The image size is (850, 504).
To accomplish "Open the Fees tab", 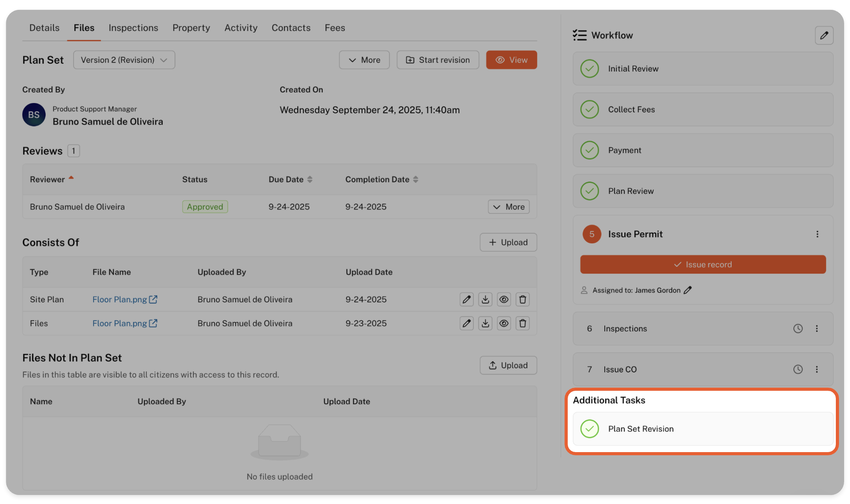I will point(335,28).
